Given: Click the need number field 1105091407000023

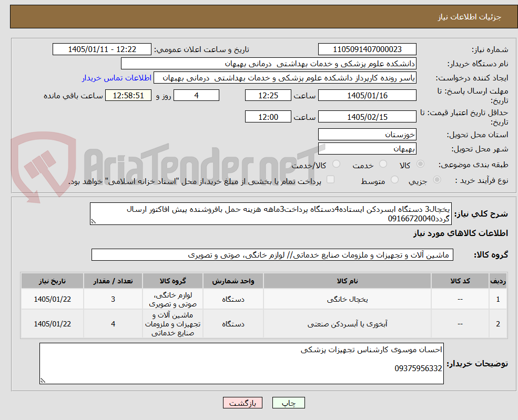Looking at the screenshot, I should pyautogui.click(x=367, y=49).
